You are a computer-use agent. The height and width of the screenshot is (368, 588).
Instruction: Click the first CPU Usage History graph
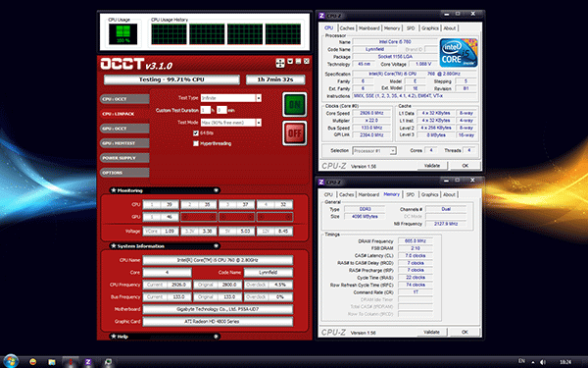tap(169, 33)
